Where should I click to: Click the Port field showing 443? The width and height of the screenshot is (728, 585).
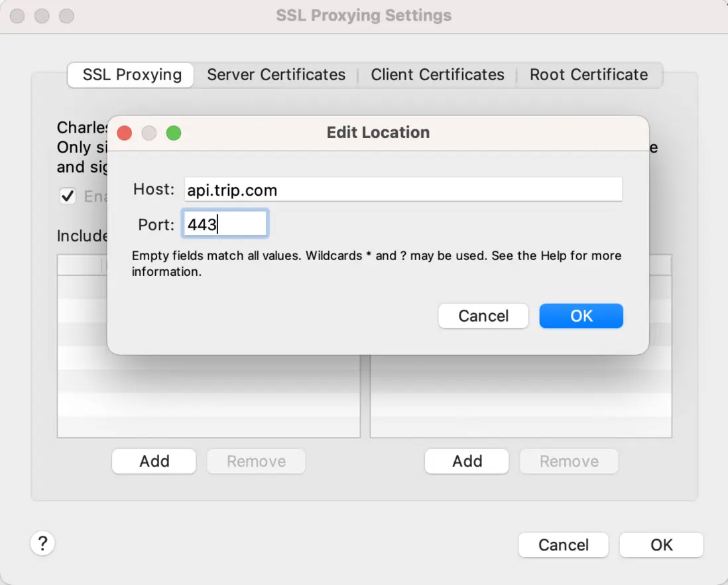pyautogui.click(x=225, y=224)
